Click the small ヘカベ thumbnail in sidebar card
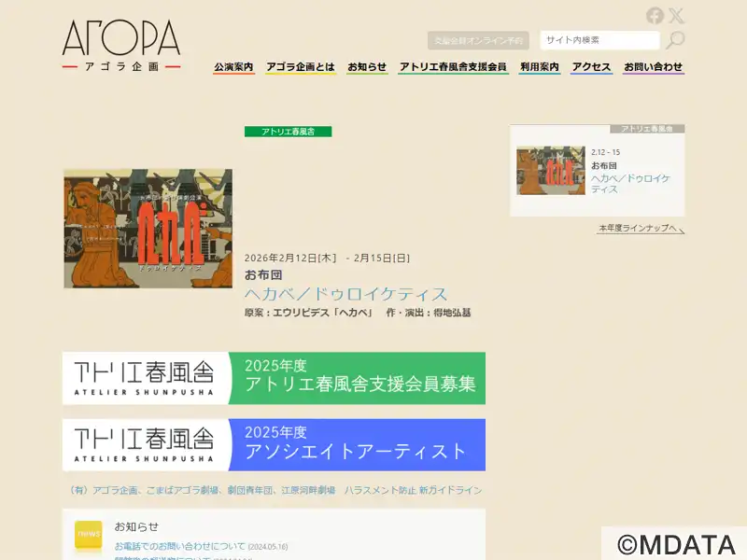The image size is (747, 560). point(551,171)
